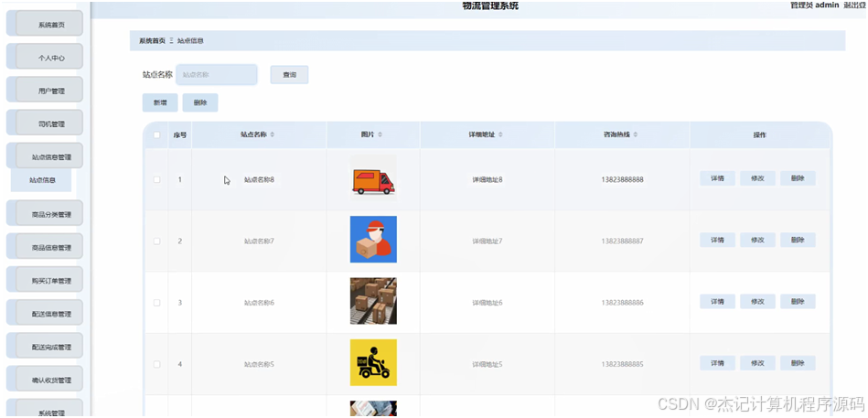
Task: View 详情 for 站点名称8
Action: tap(717, 178)
